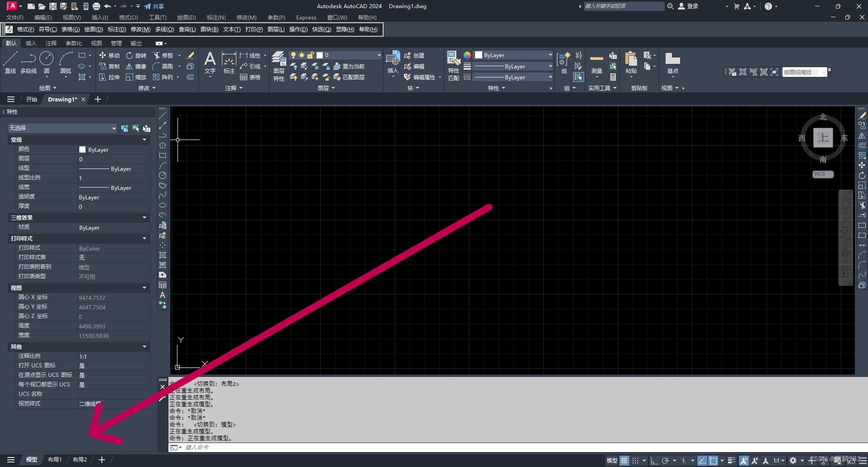Click the 复制 copy tool
The height and width of the screenshot is (467, 868).
pos(109,66)
